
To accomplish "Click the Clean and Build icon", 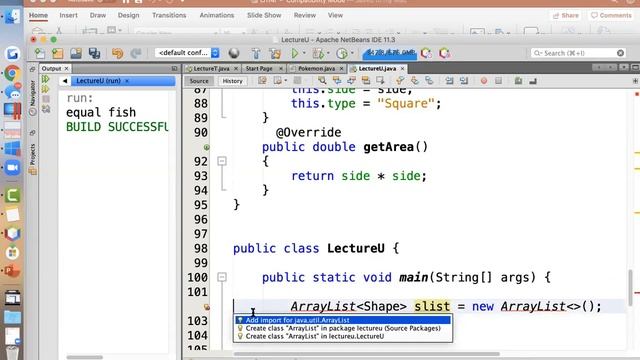I will point(275,53).
